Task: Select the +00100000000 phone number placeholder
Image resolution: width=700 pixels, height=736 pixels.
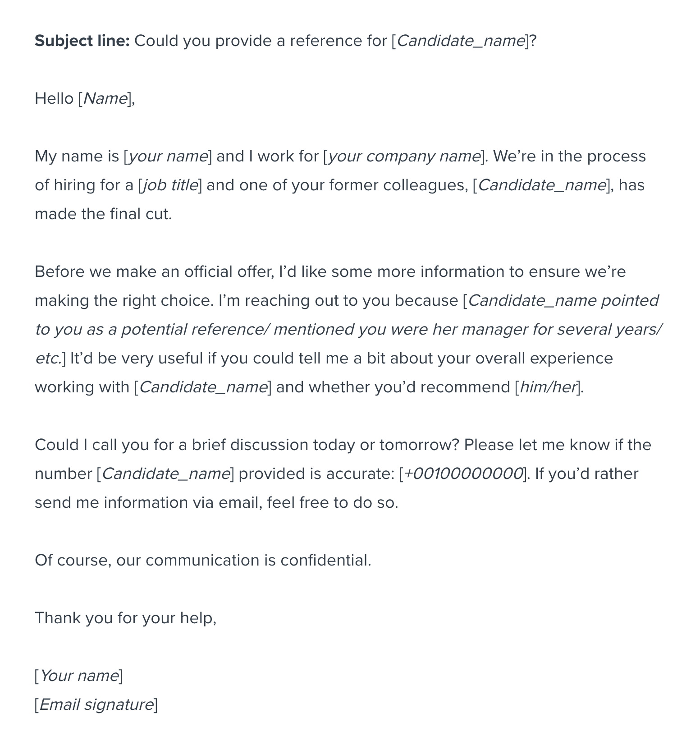Action: click(x=463, y=474)
